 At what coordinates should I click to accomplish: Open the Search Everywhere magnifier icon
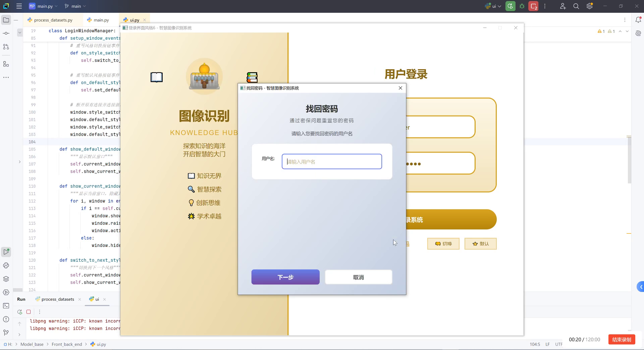point(576,6)
